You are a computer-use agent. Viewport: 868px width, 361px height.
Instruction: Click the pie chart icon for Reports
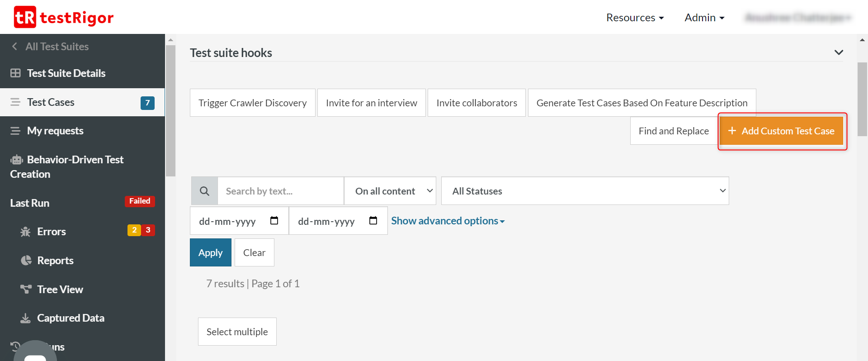[26, 261]
